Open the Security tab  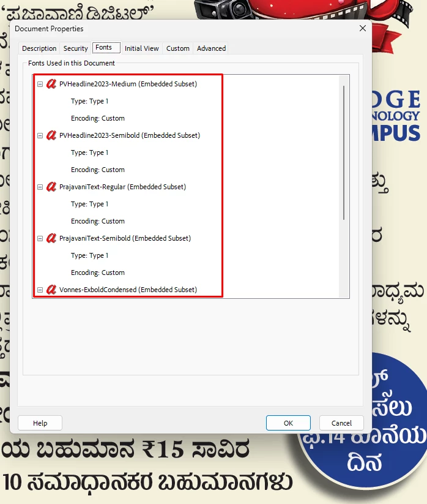[x=75, y=48]
